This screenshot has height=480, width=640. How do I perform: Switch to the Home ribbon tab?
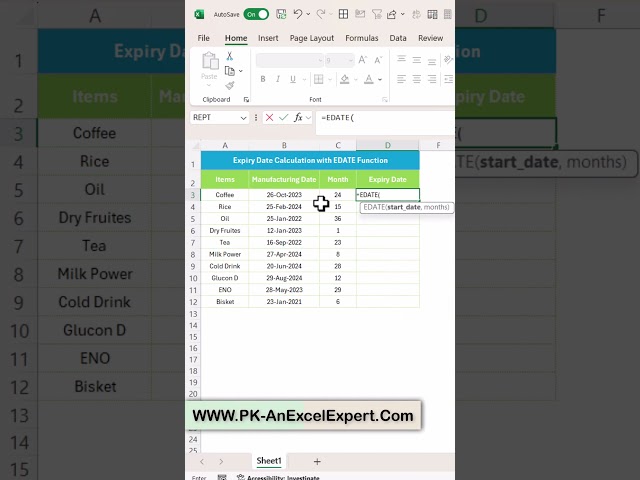tap(236, 38)
